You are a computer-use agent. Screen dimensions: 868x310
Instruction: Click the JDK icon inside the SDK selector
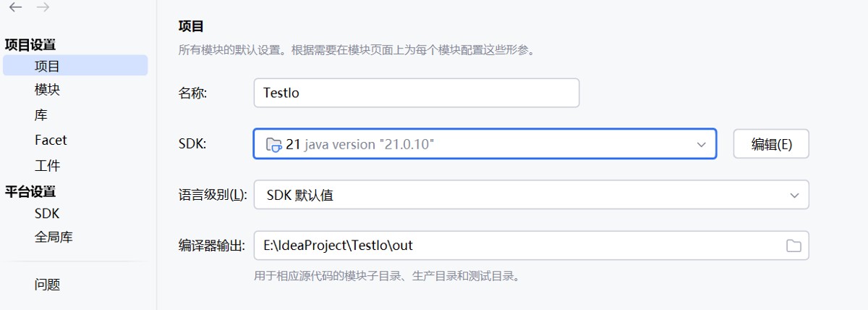(274, 144)
